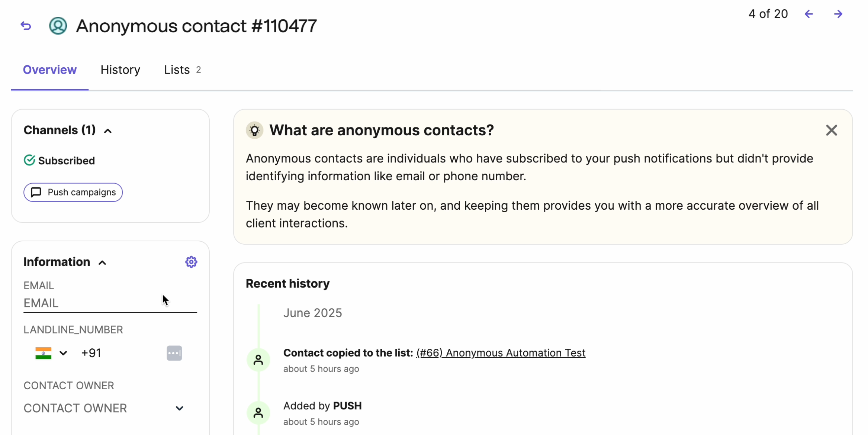This screenshot has height=435, width=868.
Task: Click the person icon next to Added by PUSH
Action: coord(258,412)
